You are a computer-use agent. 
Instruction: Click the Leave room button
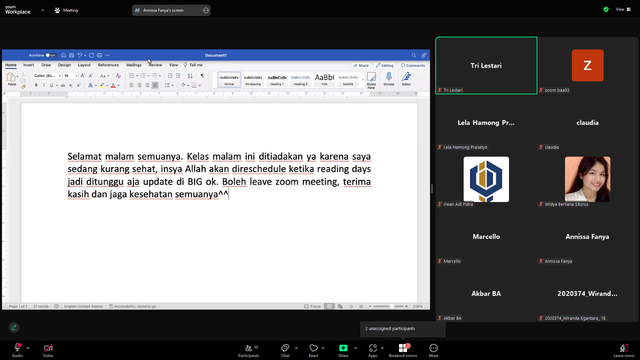[624, 350]
